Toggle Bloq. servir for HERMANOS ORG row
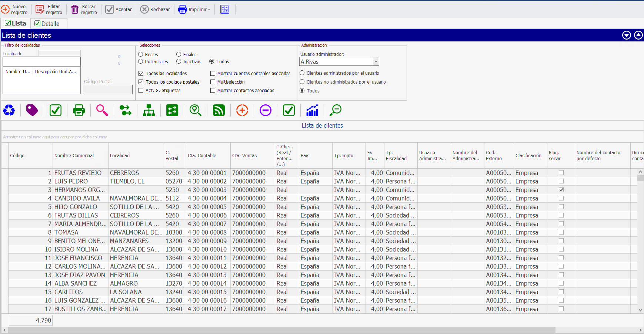This screenshot has width=644, height=334. click(561, 190)
